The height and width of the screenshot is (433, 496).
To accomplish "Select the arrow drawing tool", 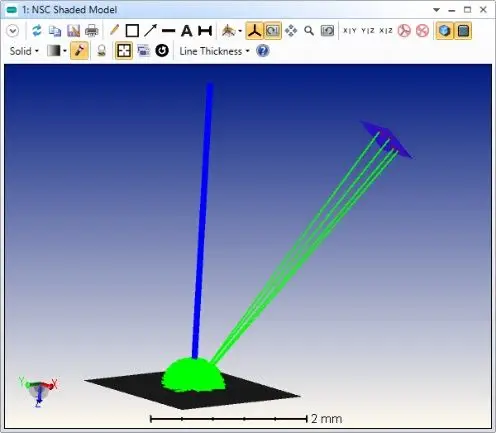I will (x=150, y=30).
